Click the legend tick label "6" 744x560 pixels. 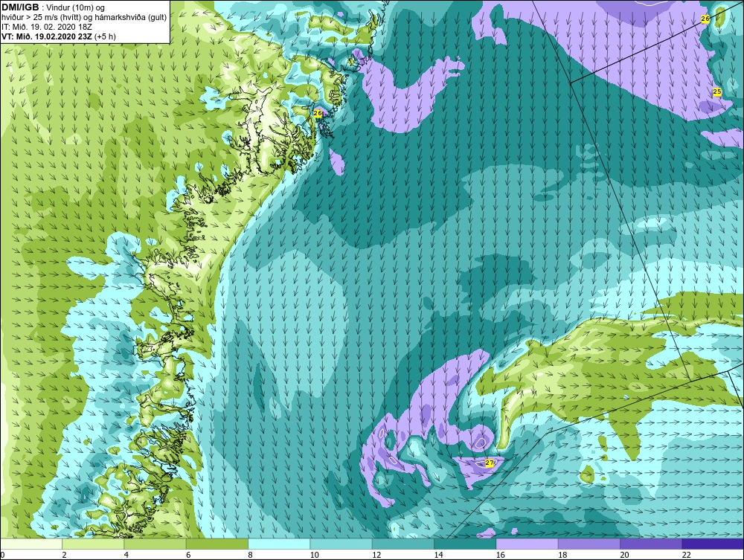coord(188,556)
